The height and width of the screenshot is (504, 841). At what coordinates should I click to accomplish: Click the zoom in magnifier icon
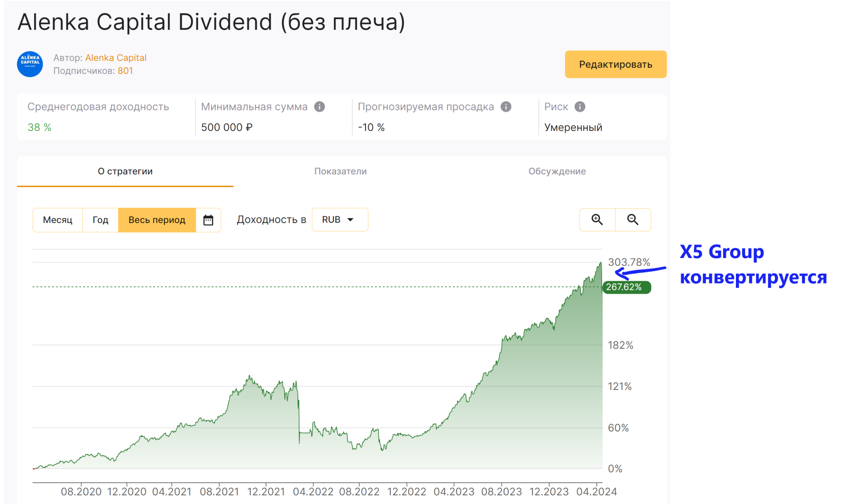597,220
